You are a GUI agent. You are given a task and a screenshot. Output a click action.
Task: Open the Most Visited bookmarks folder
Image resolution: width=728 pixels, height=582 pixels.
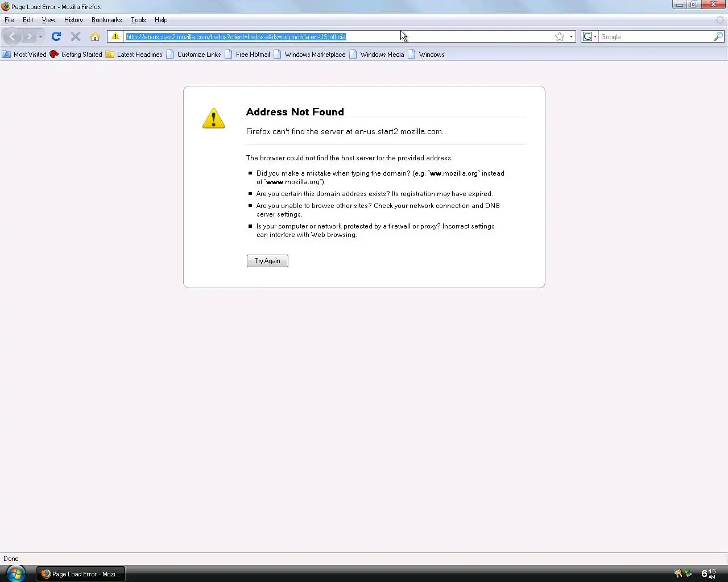click(x=24, y=55)
